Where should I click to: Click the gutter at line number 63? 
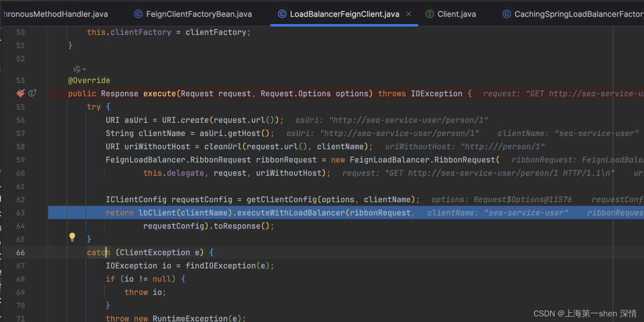click(x=20, y=213)
